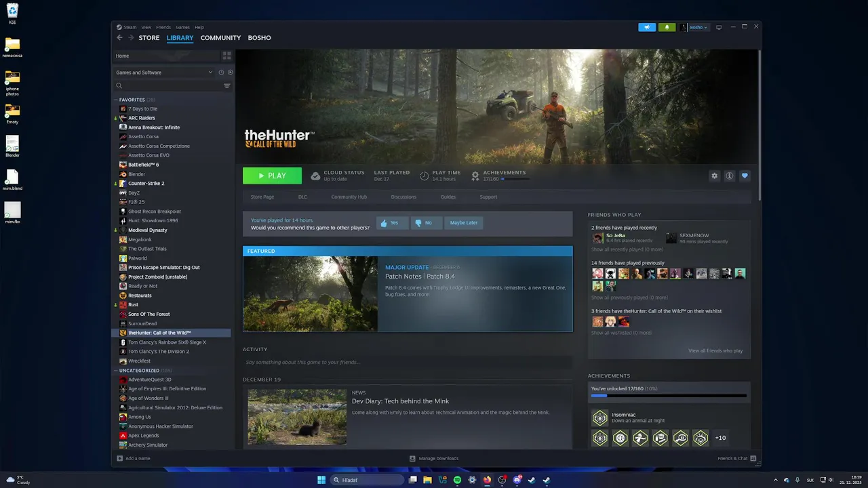This screenshot has width=868, height=488.
Task: Open File Explorer on the taskbar
Action: tap(427, 480)
